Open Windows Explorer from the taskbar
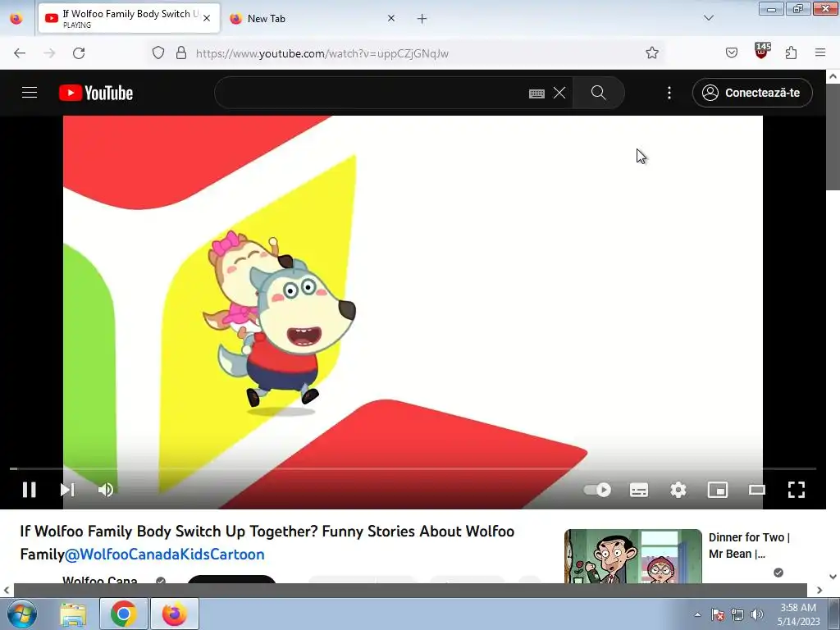The image size is (840, 630). [73, 614]
